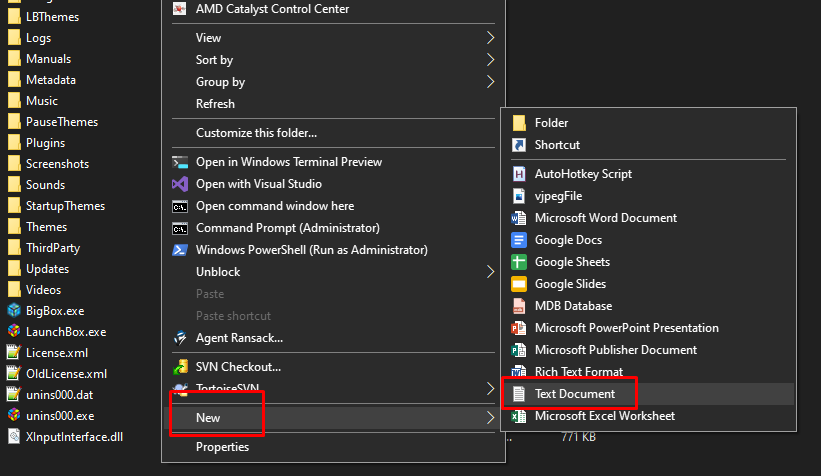The height and width of the screenshot is (476, 821).
Task: Click the MDB Database icon
Action: pyautogui.click(x=519, y=306)
